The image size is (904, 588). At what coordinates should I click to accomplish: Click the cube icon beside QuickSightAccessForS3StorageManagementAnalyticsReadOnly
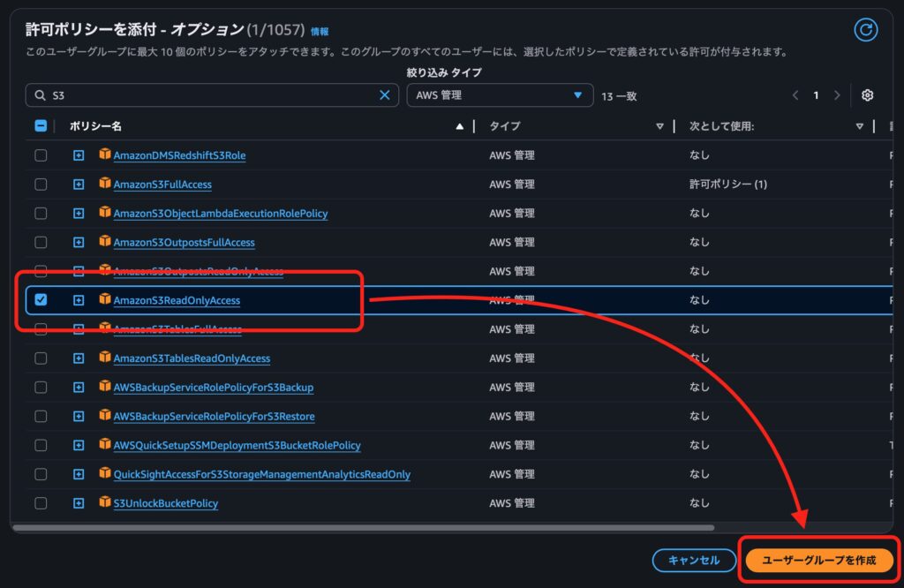[x=104, y=472]
